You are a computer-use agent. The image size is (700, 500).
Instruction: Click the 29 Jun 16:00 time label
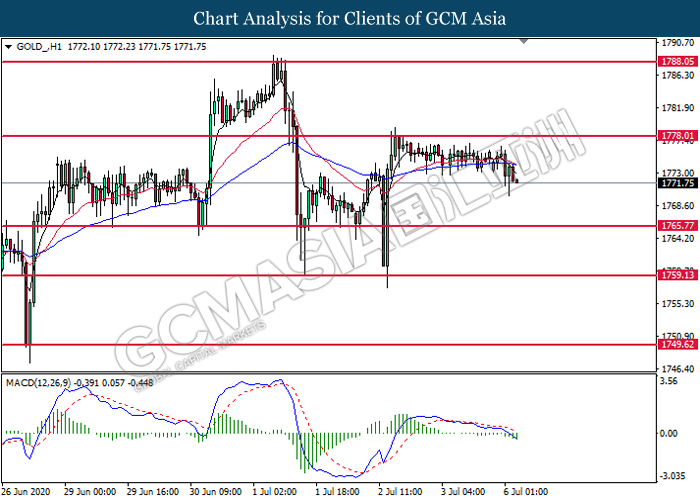click(x=153, y=492)
